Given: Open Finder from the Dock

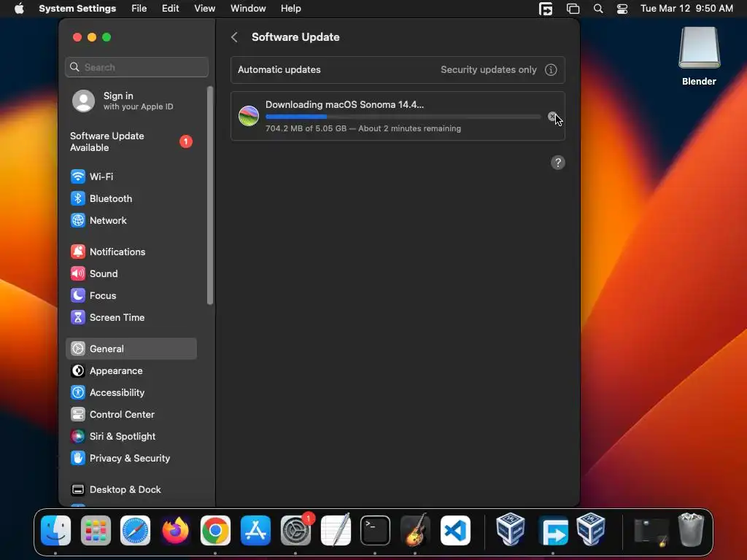Looking at the screenshot, I should tap(55, 531).
